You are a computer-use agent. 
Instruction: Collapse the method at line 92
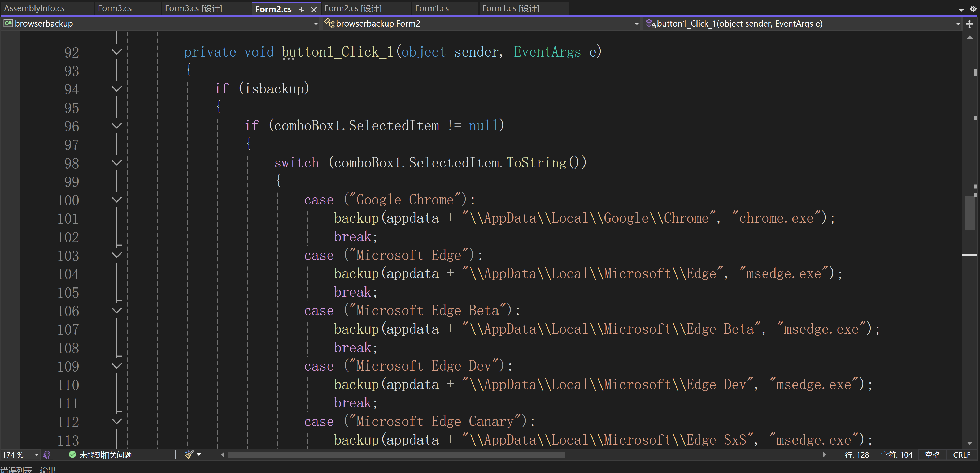(117, 52)
